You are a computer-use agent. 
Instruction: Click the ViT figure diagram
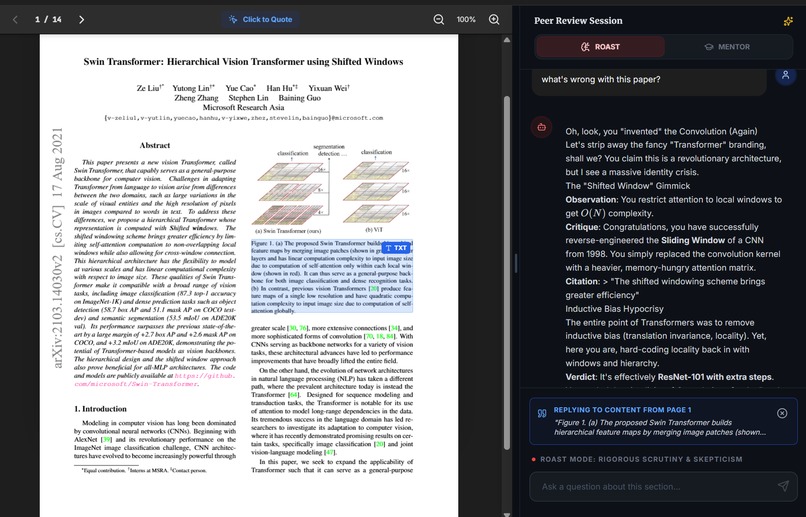pyautogui.click(x=376, y=190)
